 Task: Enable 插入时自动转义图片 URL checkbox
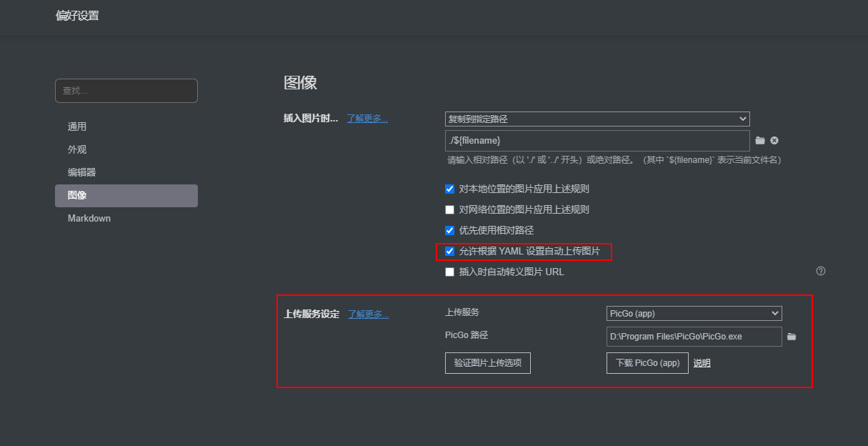tap(449, 272)
